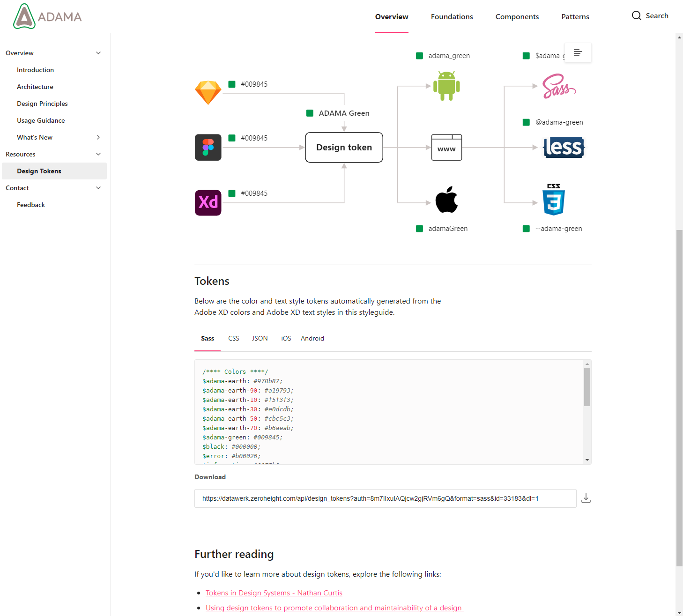Open the table of contents icon button

[578, 52]
